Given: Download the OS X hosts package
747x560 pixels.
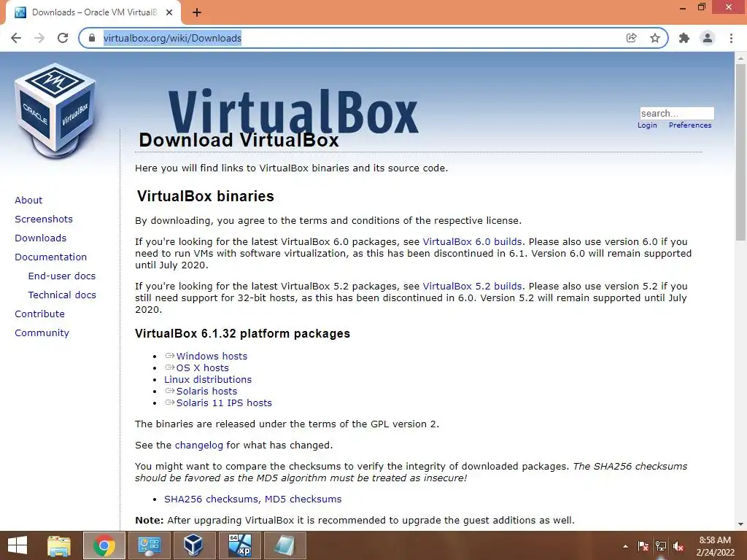Looking at the screenshot, I should 203,368.
